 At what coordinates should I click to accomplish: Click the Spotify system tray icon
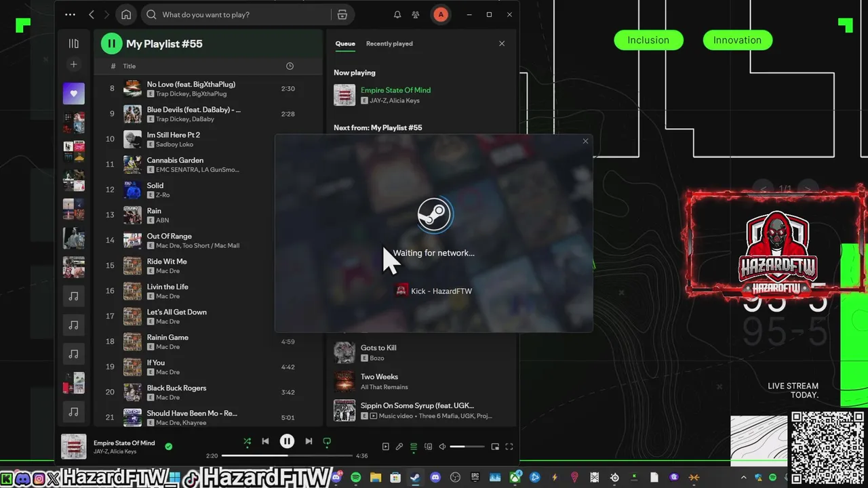[x=773, y=478]
